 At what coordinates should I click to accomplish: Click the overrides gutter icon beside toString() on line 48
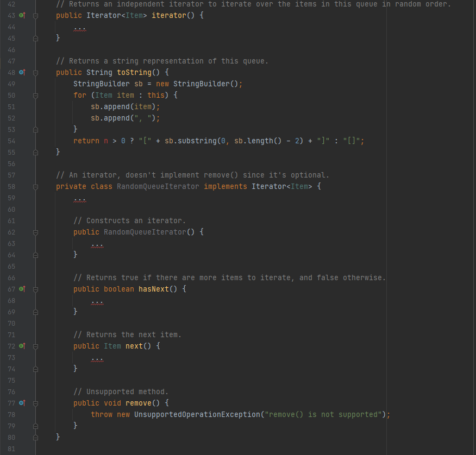point(22,72)
